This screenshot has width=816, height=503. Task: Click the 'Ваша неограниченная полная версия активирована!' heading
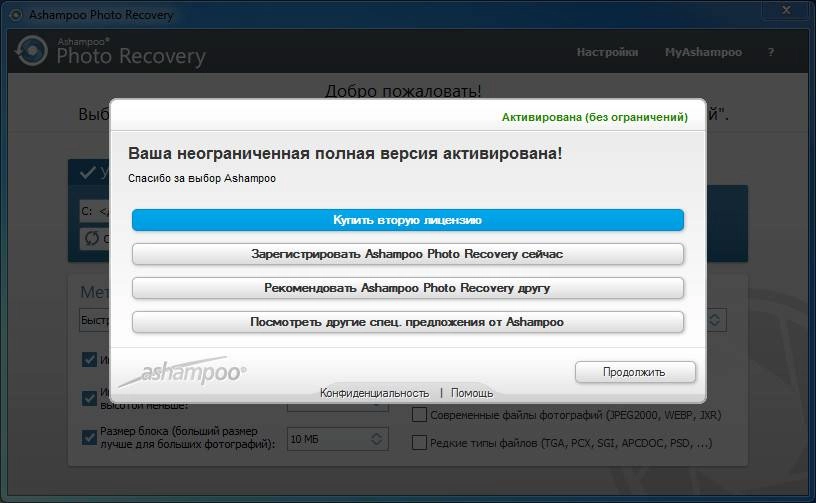click(345, 153)
